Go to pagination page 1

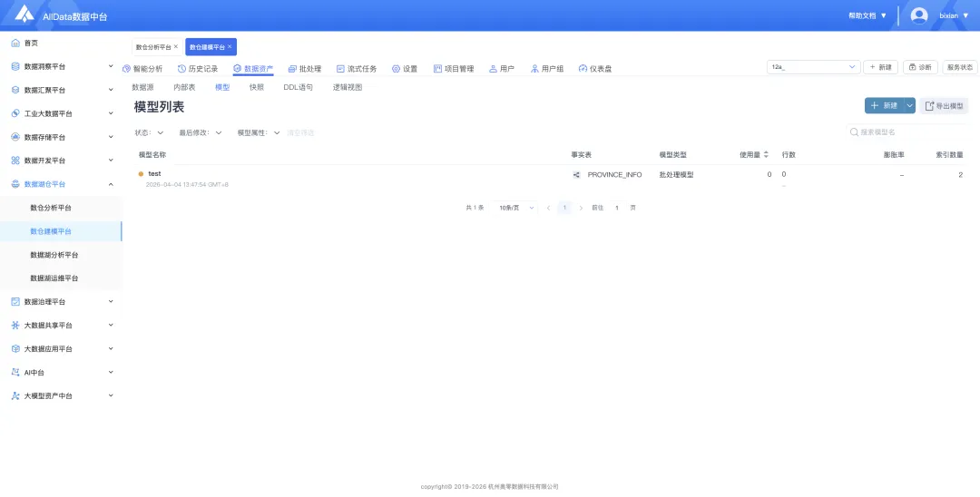click(564, 208)
